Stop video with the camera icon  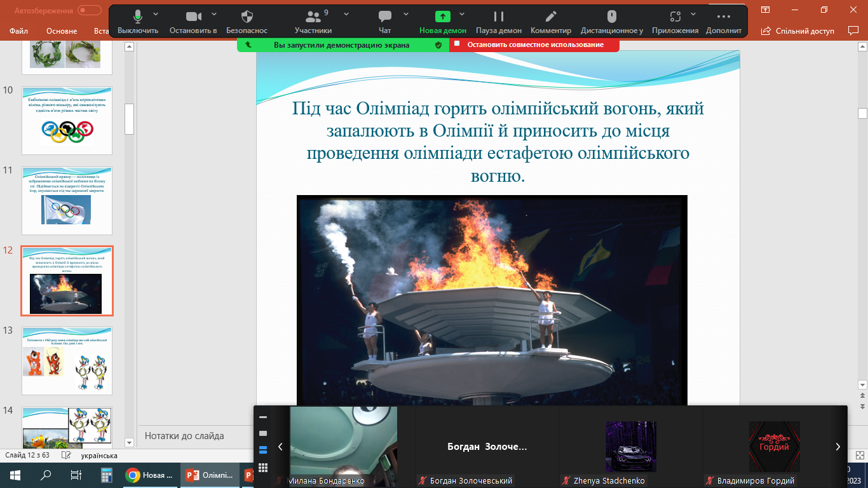[193, 20]
